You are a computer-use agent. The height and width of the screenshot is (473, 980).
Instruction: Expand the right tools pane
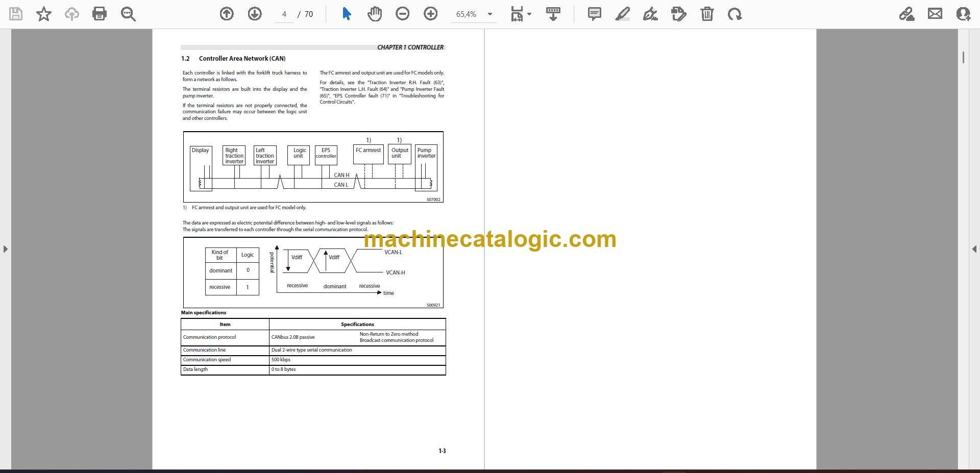tap(974, 249)
